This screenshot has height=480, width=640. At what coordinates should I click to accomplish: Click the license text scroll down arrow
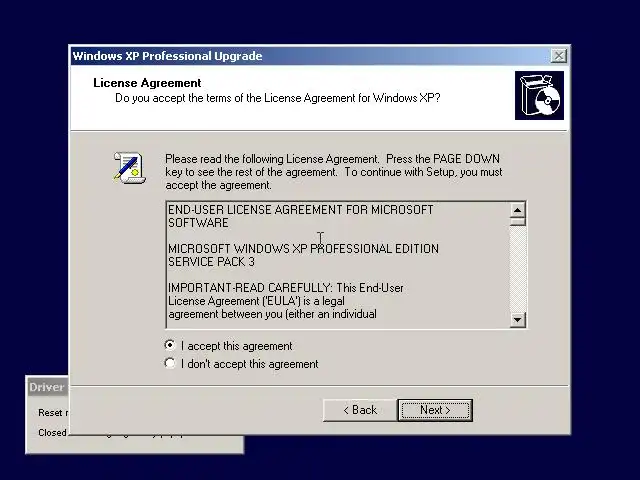click(x=518, y=319)
